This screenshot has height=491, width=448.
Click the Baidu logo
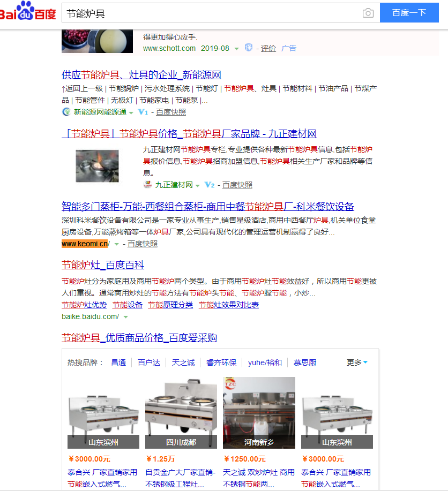(28, 11)
